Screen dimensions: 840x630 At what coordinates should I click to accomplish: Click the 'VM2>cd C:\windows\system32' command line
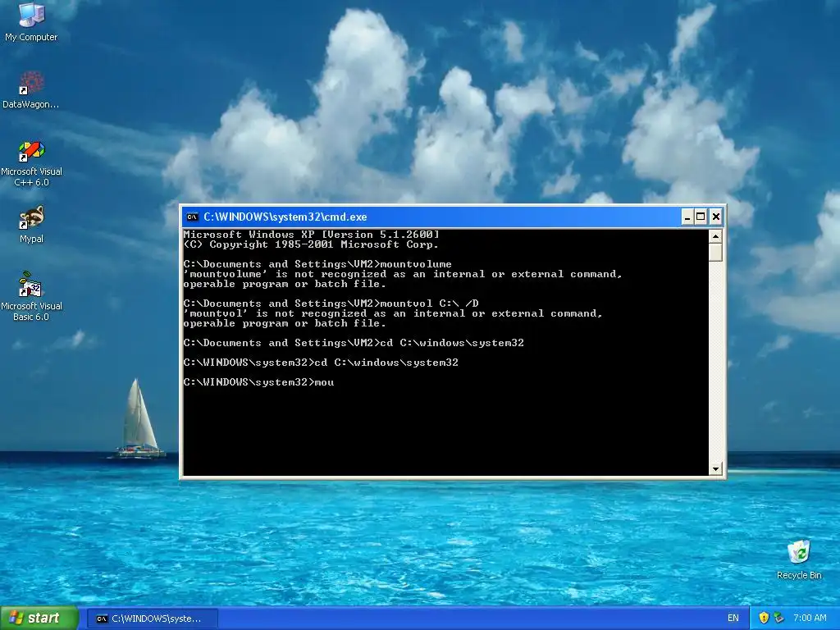(354, 343)
